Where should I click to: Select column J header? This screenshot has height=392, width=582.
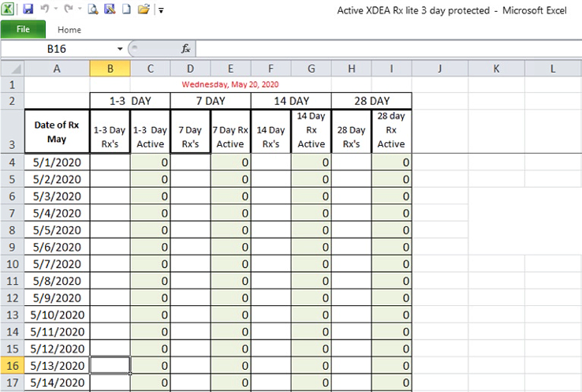[440, 69]
